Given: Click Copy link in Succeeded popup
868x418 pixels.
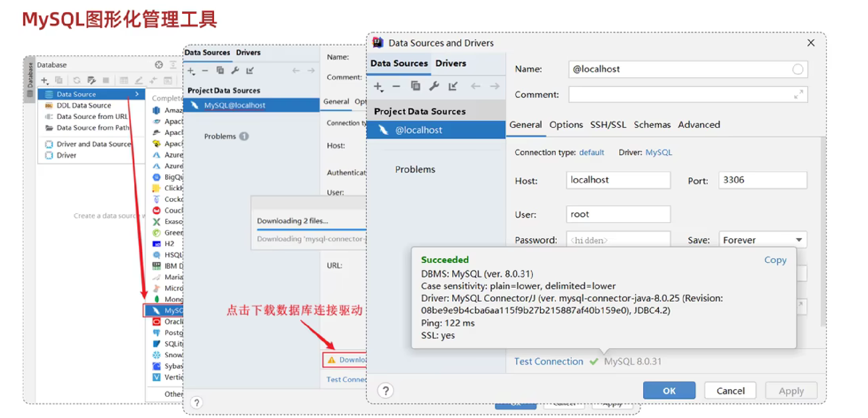Looking at the screenshot, I should pos(775,260).
